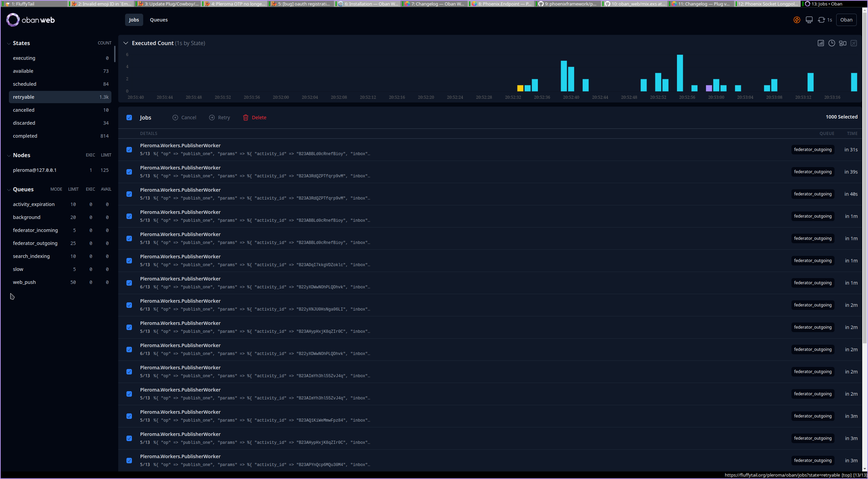Uncheck first PublisherWorker job checkbox

point(129,150)
